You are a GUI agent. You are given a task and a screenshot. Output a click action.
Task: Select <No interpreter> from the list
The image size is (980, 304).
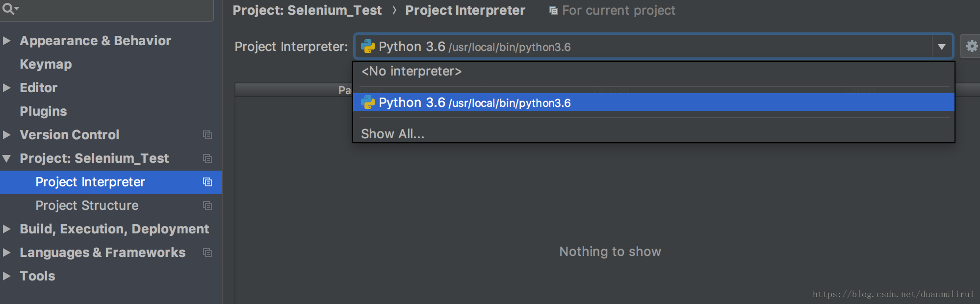tap(654, 72)
